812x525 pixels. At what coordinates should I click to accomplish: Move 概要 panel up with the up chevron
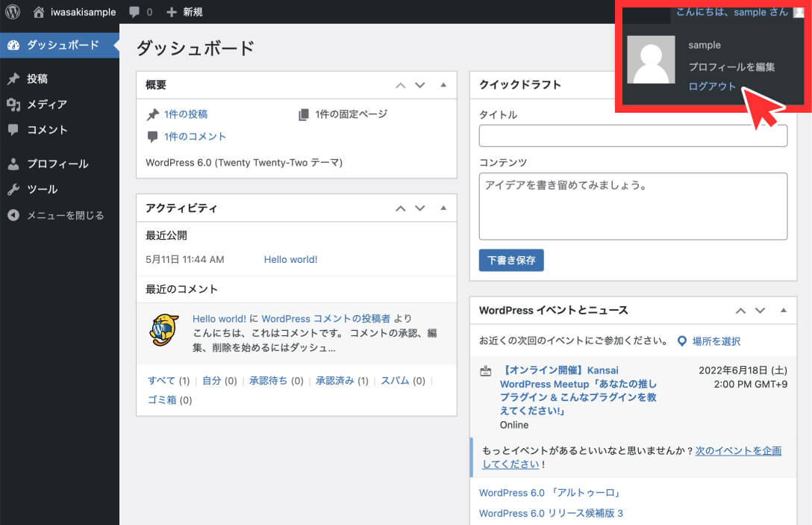click(400, 85)
